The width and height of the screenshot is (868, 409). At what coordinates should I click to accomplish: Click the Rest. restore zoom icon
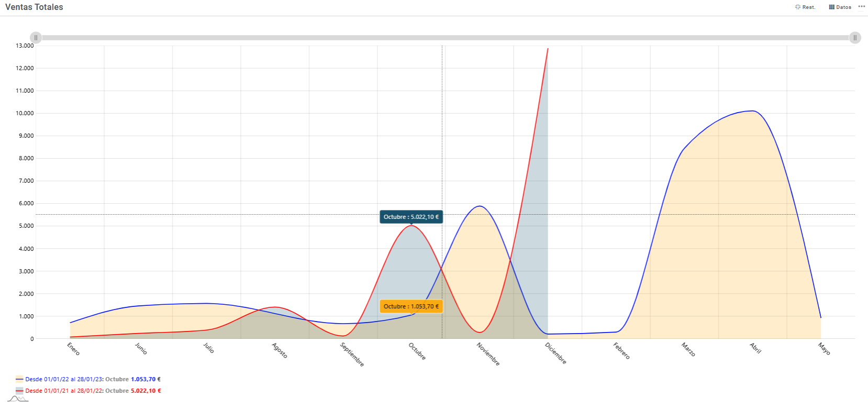click(805, 7)
